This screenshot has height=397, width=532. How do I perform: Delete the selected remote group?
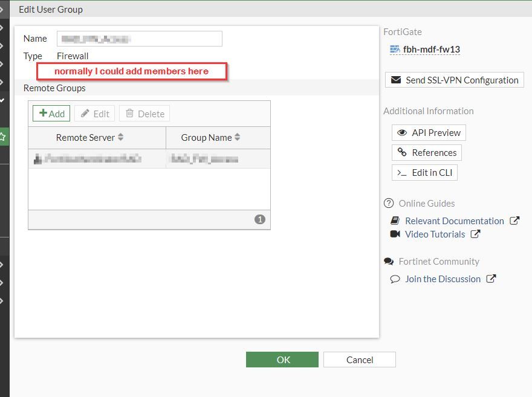pyautogui.click(x=144, y=114)
